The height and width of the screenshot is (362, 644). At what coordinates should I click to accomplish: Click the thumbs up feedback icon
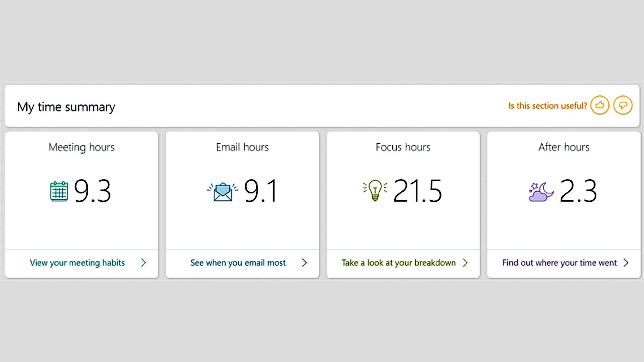(600, 105)
